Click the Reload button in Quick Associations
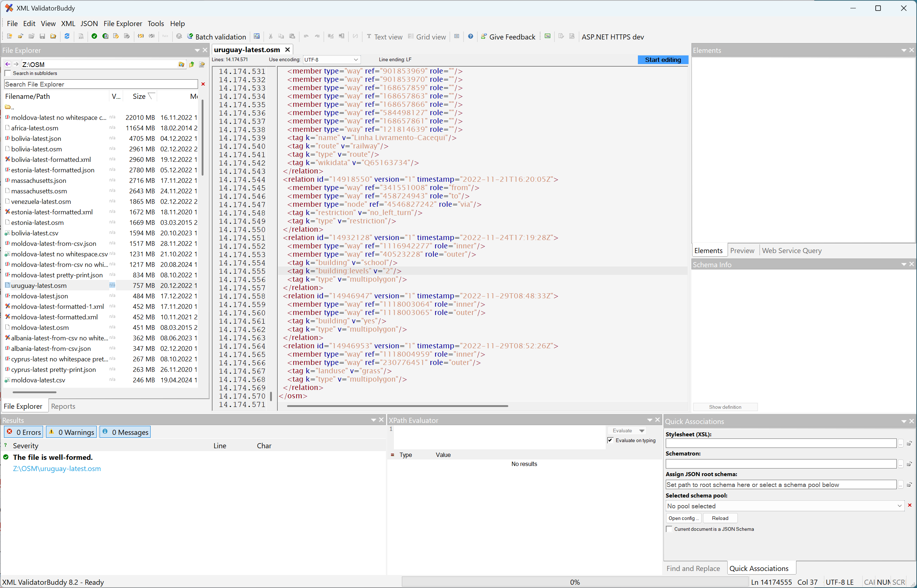This screenshot has width=917, height=588. pyautogui.click(x=720, y=518)
